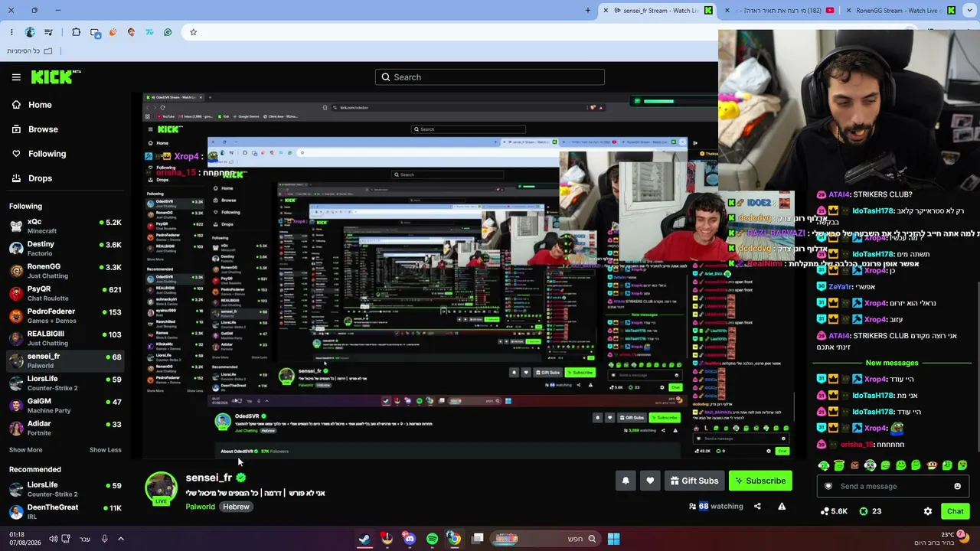Viewport: 980px width, 551px height.
Task: Open REALBIGIII's channel in Following list
Action: (x=65, y=338)
